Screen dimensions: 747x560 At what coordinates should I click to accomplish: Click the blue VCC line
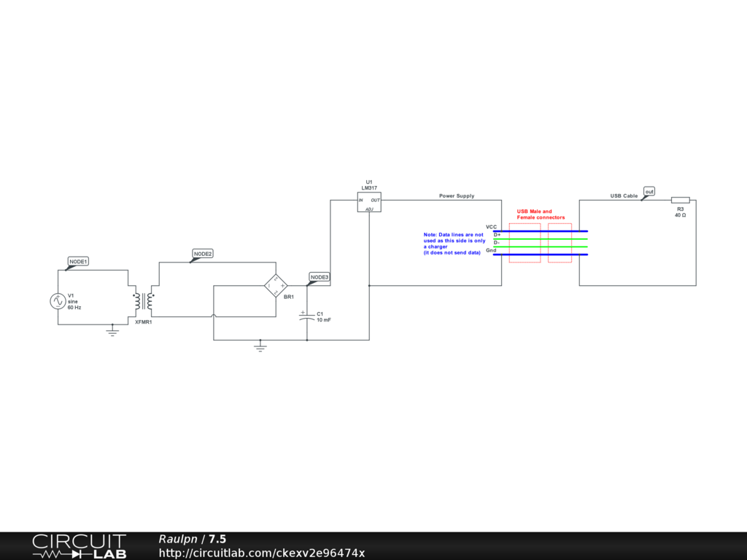(x=540, y=231)
